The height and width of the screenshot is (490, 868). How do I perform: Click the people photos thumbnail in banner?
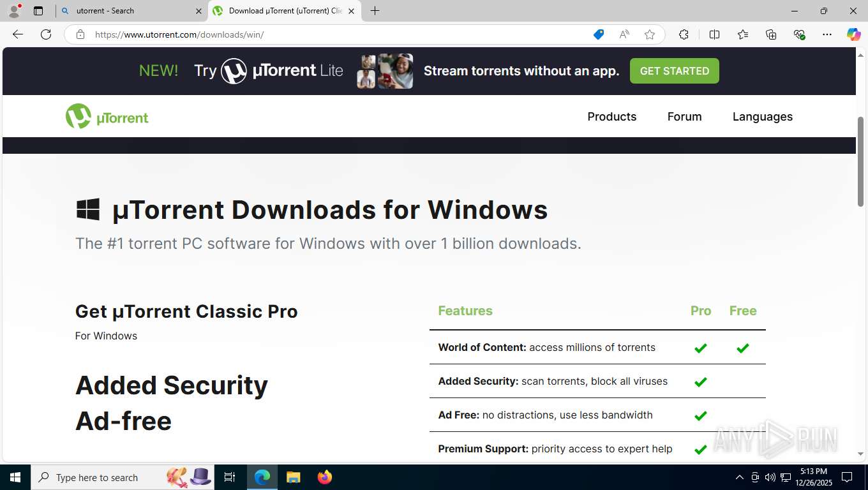(385, 71)
